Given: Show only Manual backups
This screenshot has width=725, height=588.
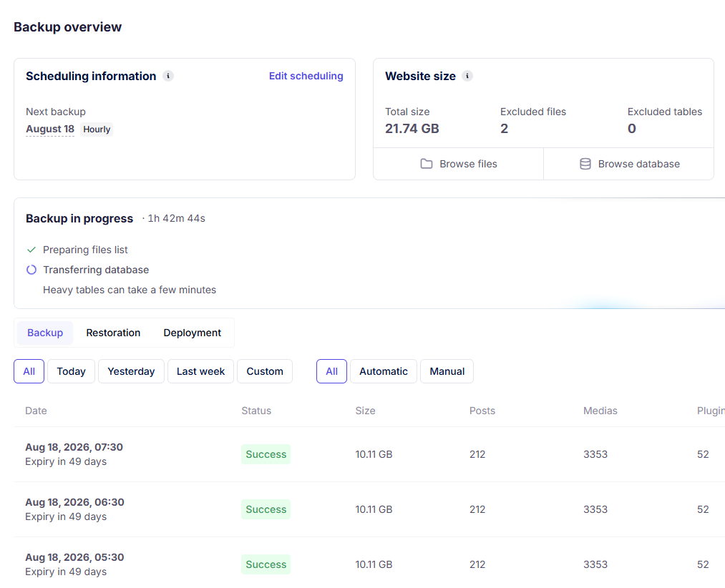Looking at the screenshot, I should coord(447,371).
